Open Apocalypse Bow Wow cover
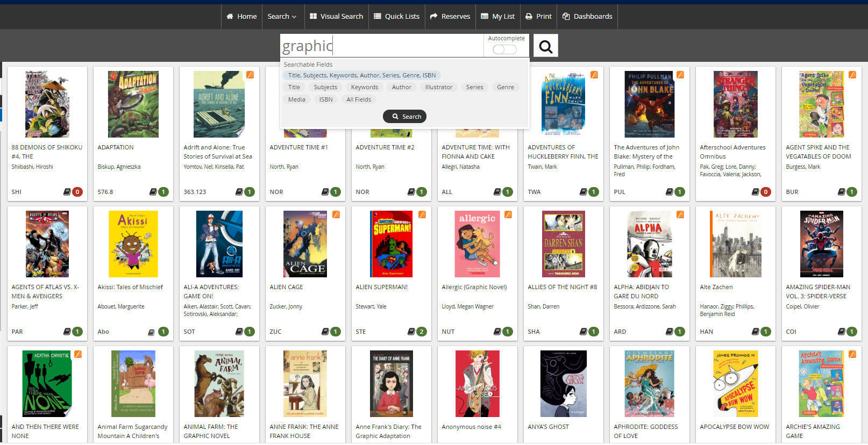868x445 pixels. 736,384
